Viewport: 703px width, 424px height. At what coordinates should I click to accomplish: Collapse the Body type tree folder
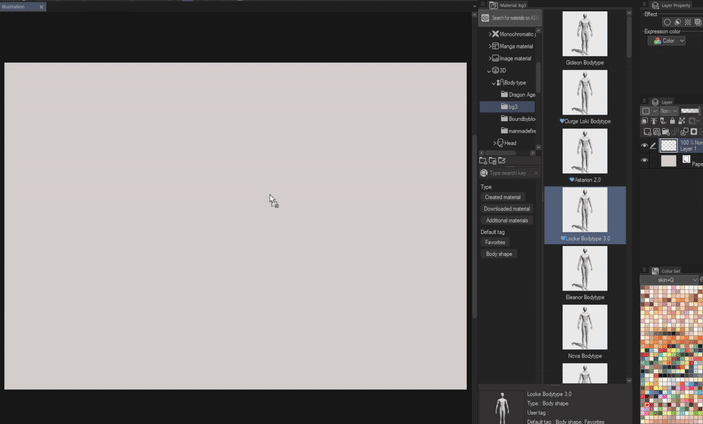(x=494, y=83)
